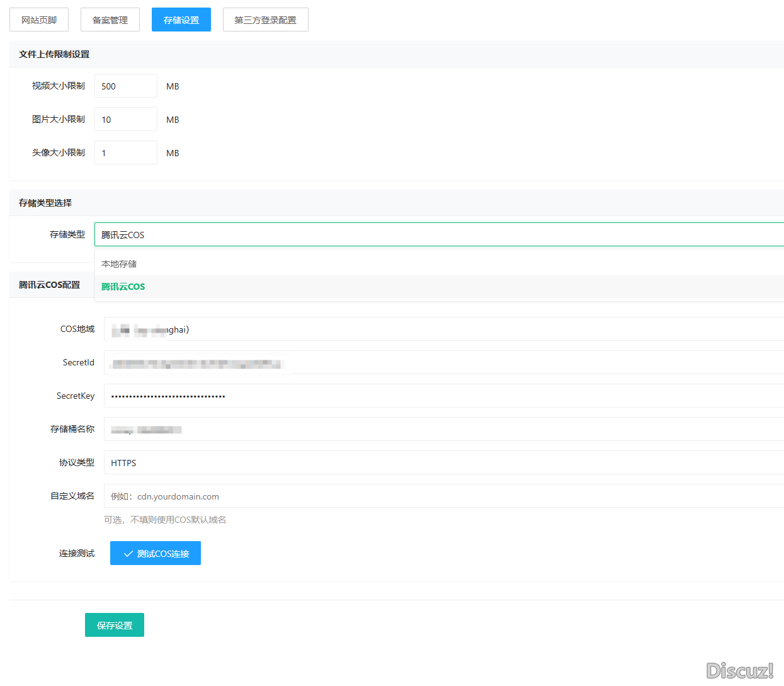Click the 自定义域名 input field
784x686 pixels.
pos(443,496)
